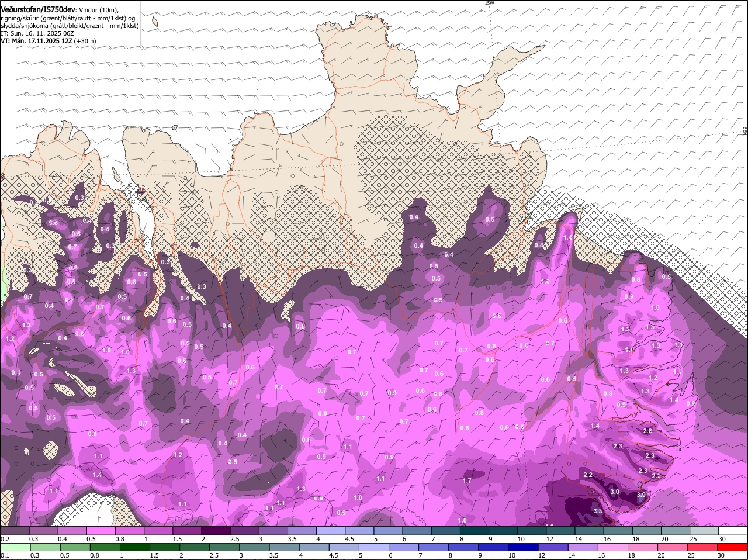This screenshot has width=748, height=560.
Task: Click the bottom legend swatch between 25 and 30
Action: pyautogui.click(x=702, y=548)
